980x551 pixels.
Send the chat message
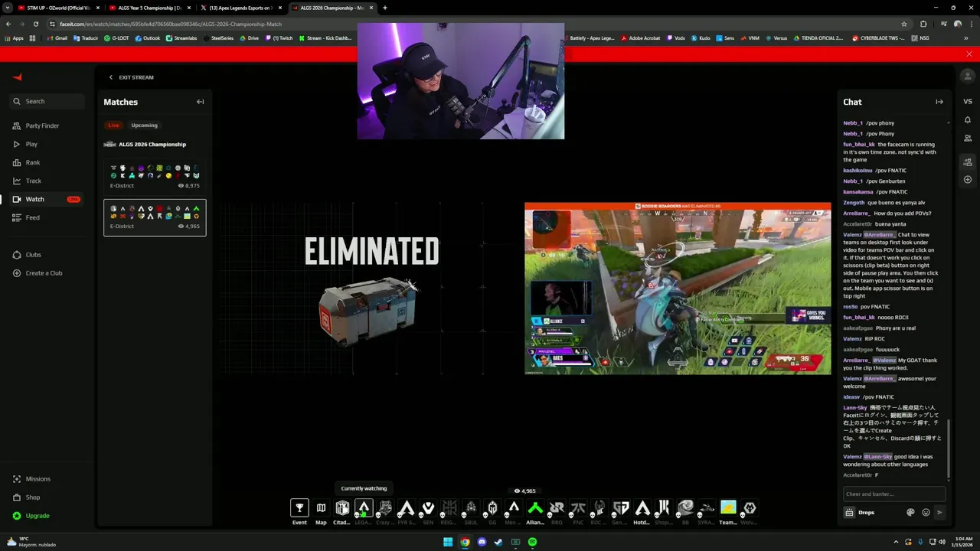tap(939, 513)
